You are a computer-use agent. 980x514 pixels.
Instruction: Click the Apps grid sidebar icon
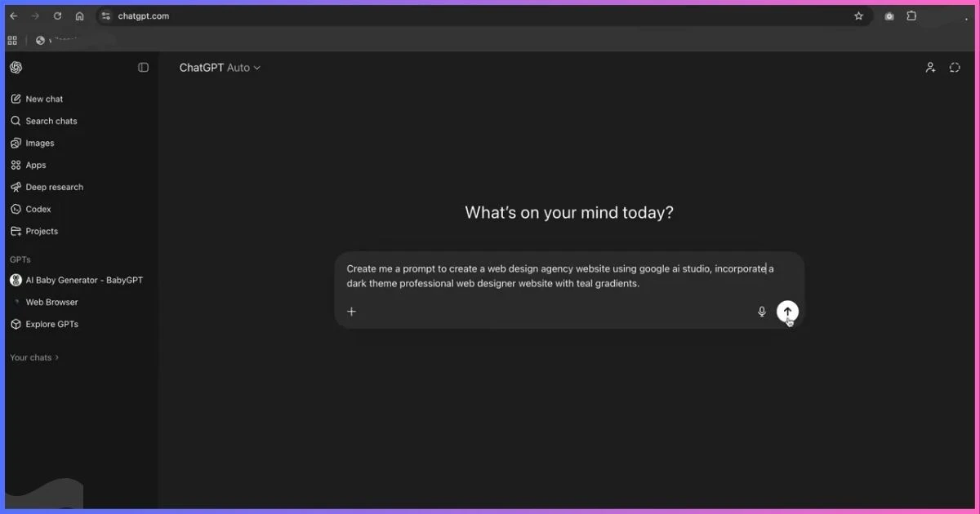tap(16, 165)
